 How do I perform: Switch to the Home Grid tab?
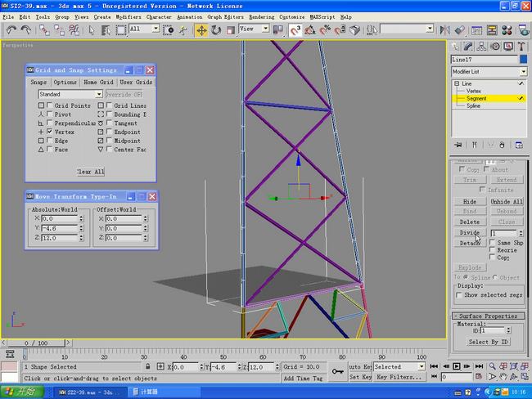98,82
